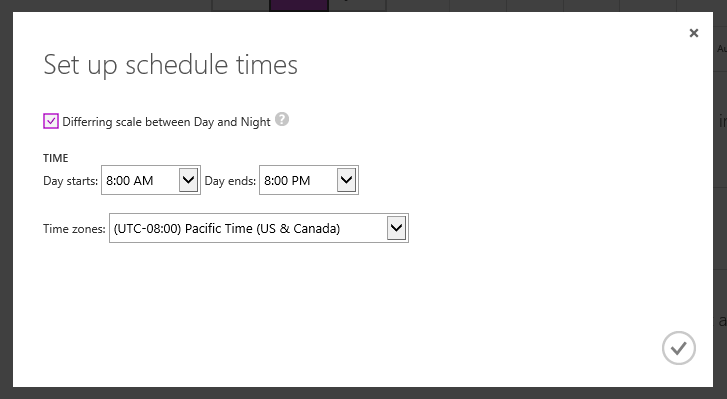Click the dimmed background below the dialog
Image resolution: width=727 pixels, height=399 pixels.
(x=364, y=393)
